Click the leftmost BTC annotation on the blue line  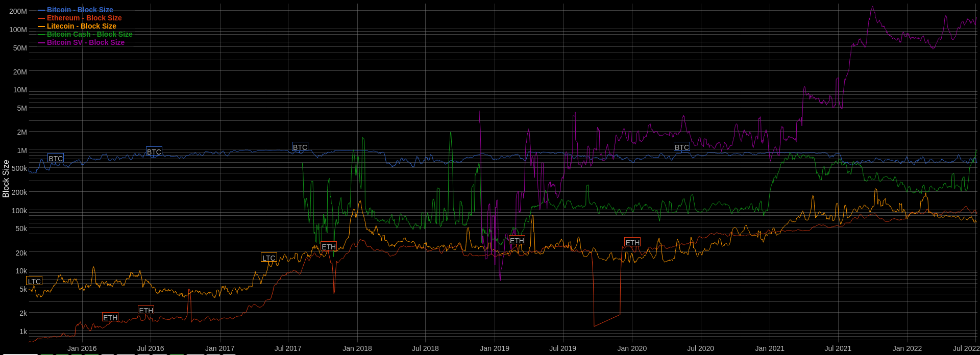point(56,158)
